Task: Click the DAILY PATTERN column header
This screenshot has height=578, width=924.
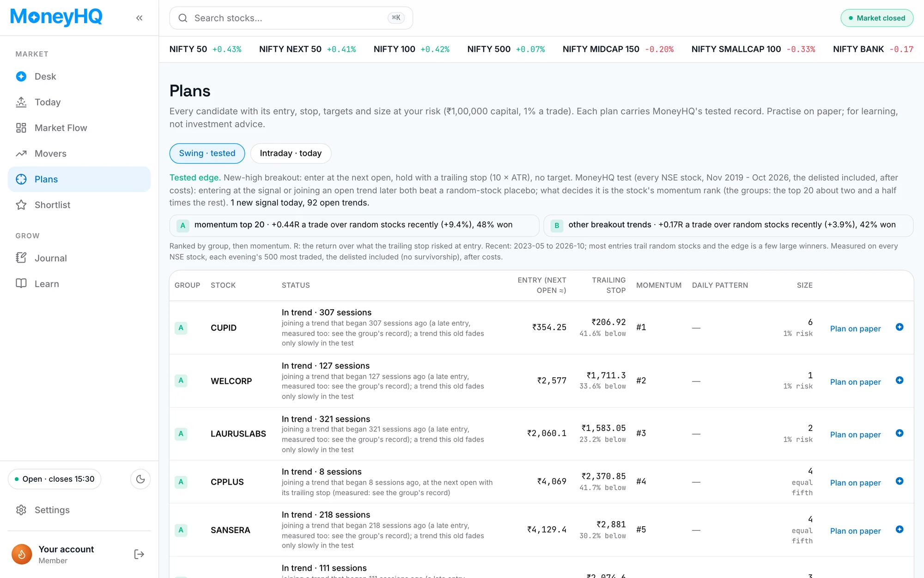Action: [720, 285]
